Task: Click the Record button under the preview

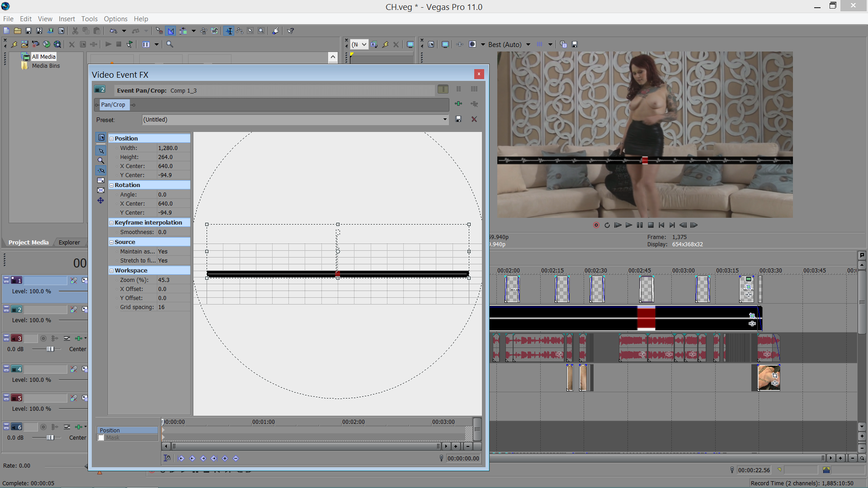Action: coord(596,225)
